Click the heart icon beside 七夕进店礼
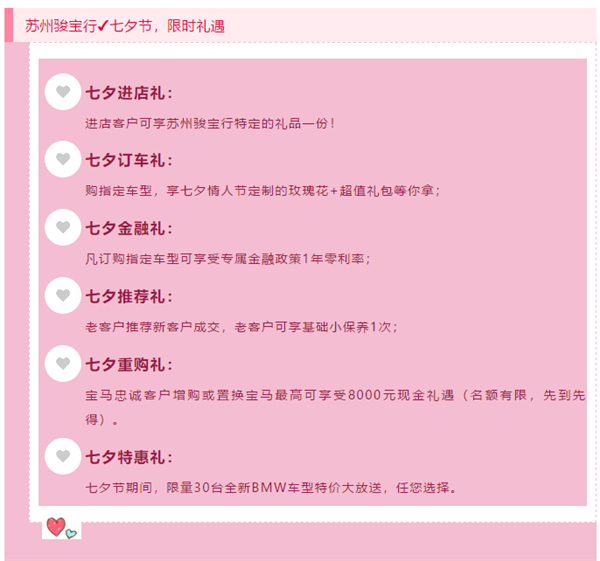 point(63,92)
